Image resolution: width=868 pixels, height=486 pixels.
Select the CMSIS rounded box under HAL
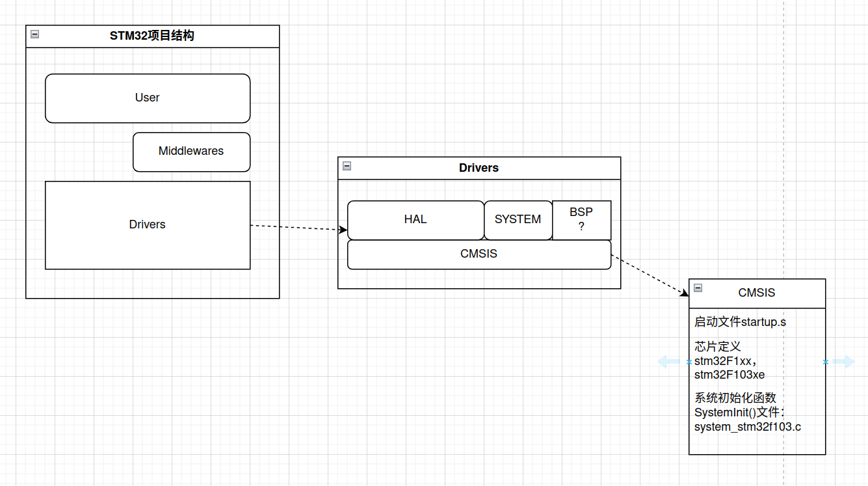[x=479, y=254]
